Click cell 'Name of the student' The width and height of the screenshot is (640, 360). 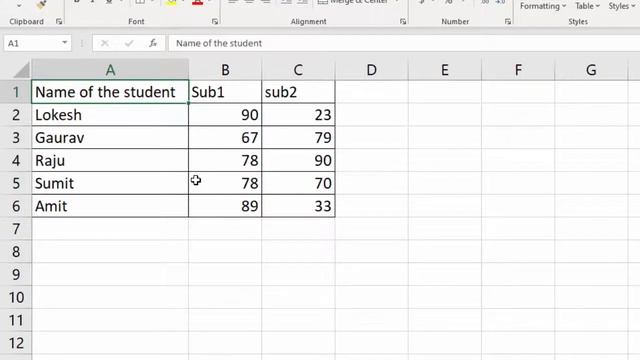110,92
